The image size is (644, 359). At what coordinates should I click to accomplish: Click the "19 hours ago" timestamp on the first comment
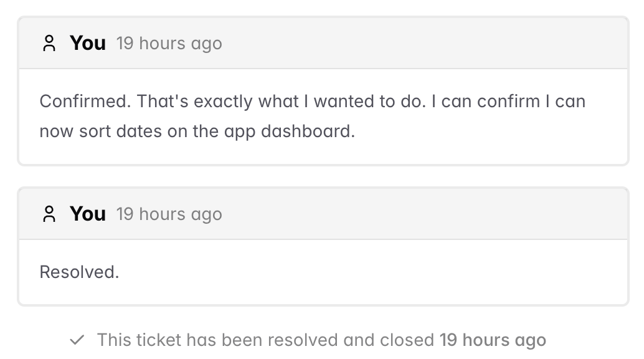169,44
